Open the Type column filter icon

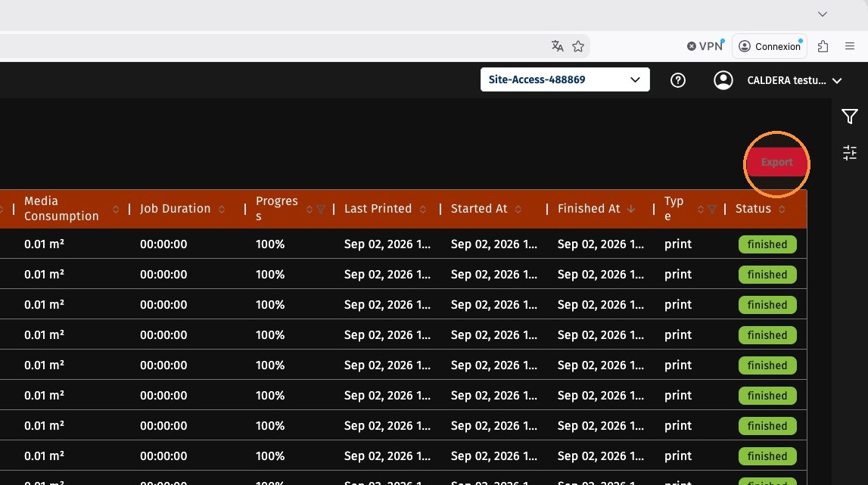click(x=712, y=210)
